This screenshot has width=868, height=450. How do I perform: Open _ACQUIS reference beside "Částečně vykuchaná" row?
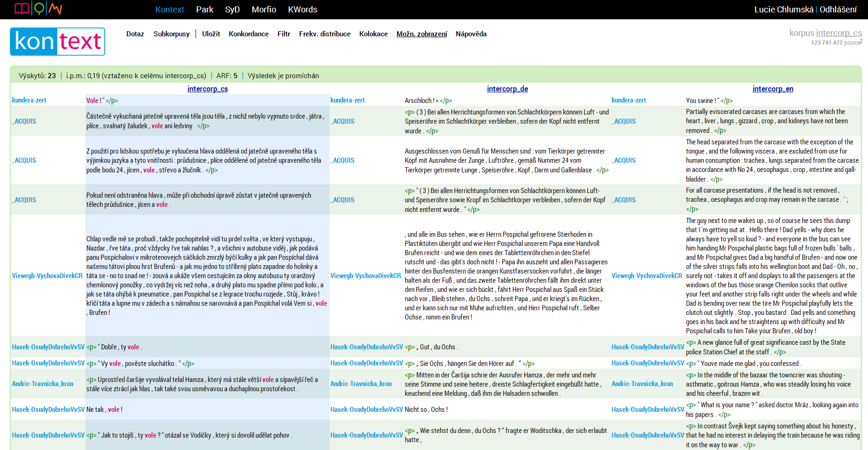pos(24,121)
